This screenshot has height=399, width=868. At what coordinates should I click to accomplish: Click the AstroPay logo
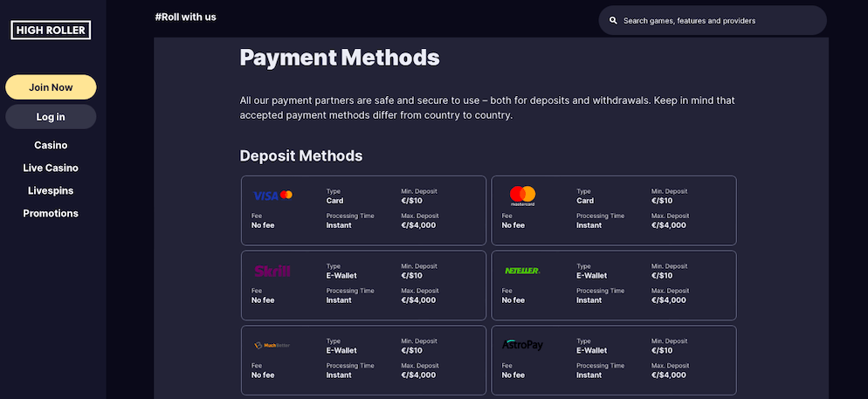coord(522,346)
